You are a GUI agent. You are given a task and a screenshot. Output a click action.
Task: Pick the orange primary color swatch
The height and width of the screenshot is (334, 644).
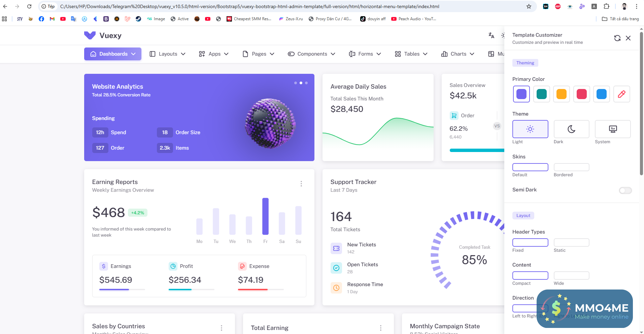[562, 94]
